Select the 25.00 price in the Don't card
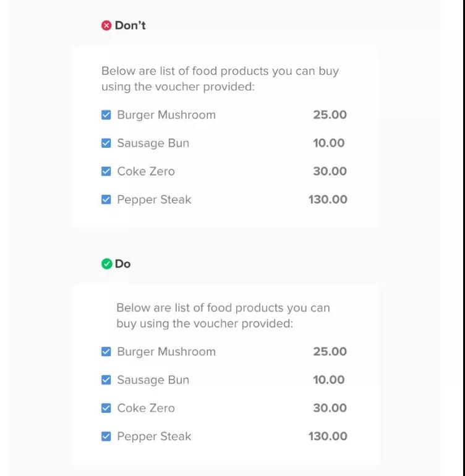The height and width of the screenshot is (476, 465). 330,115
